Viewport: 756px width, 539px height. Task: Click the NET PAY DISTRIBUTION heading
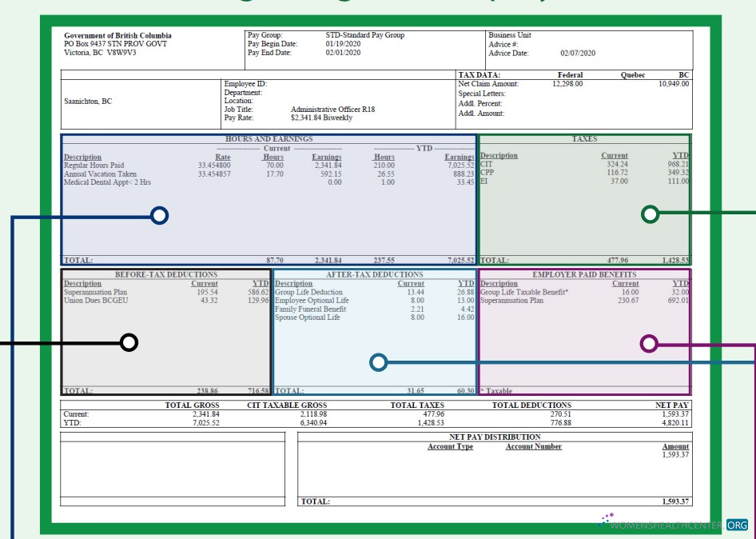coord(495,437)
